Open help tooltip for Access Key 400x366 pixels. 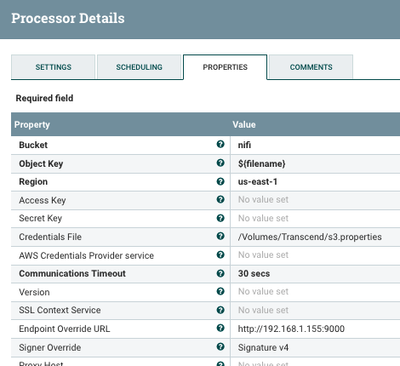220,199
